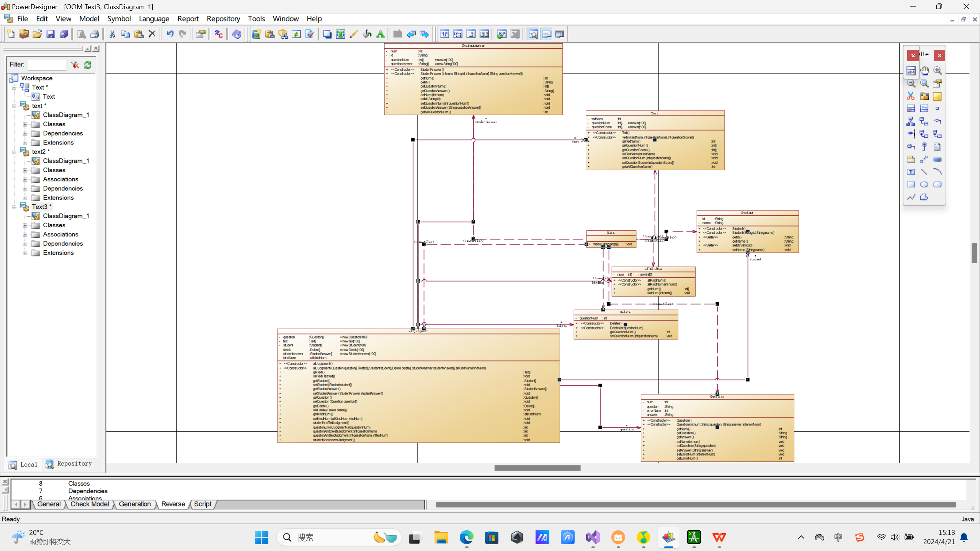Expand Classes folder under text model
The height and width of the screenshot is (551, 980).
25,124
